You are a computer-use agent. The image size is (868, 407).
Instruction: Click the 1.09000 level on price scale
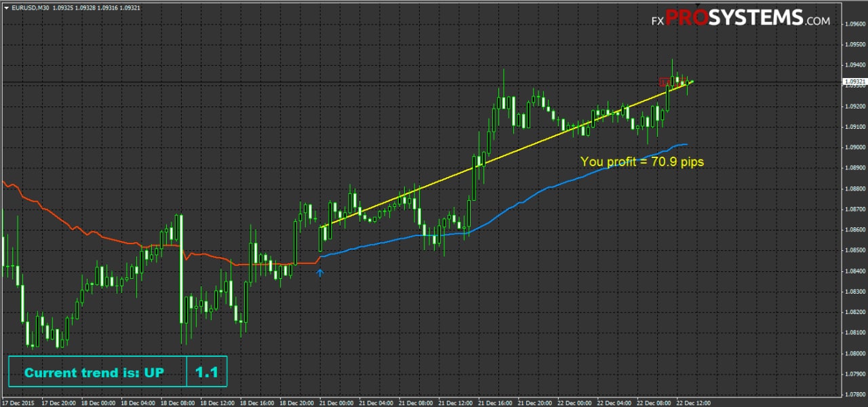854,147
